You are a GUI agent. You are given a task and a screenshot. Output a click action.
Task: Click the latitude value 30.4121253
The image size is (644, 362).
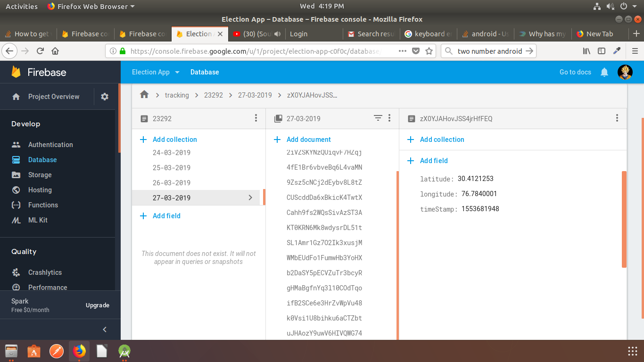[x=475, y=179]
